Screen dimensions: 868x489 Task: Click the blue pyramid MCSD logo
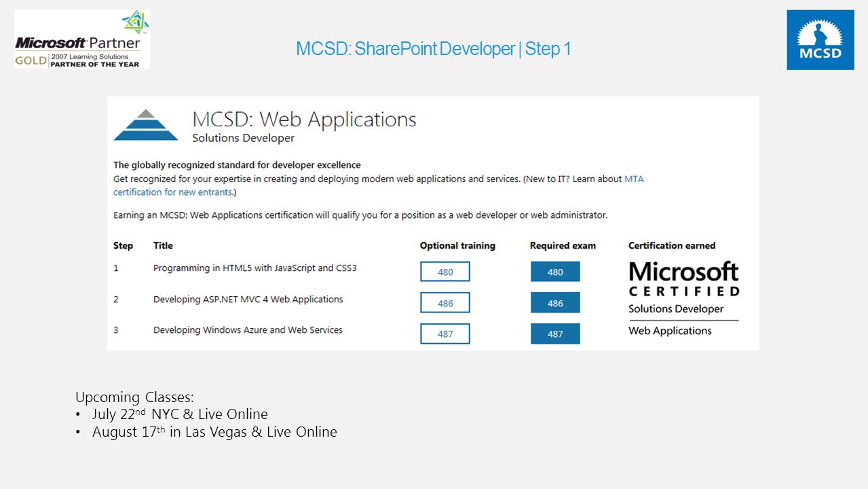pyautogui.click(x=145, y=125)
